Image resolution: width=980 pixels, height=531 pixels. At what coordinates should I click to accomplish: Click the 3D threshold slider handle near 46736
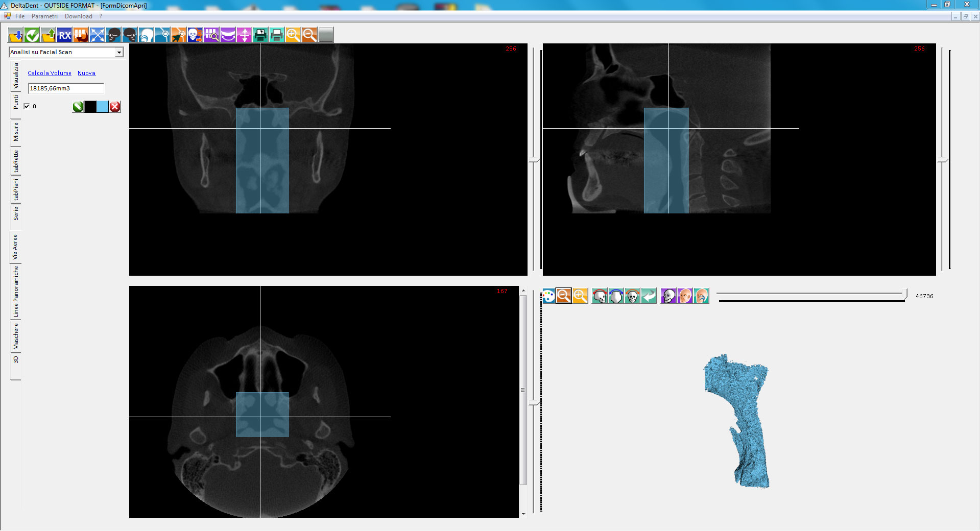point(905,295)
